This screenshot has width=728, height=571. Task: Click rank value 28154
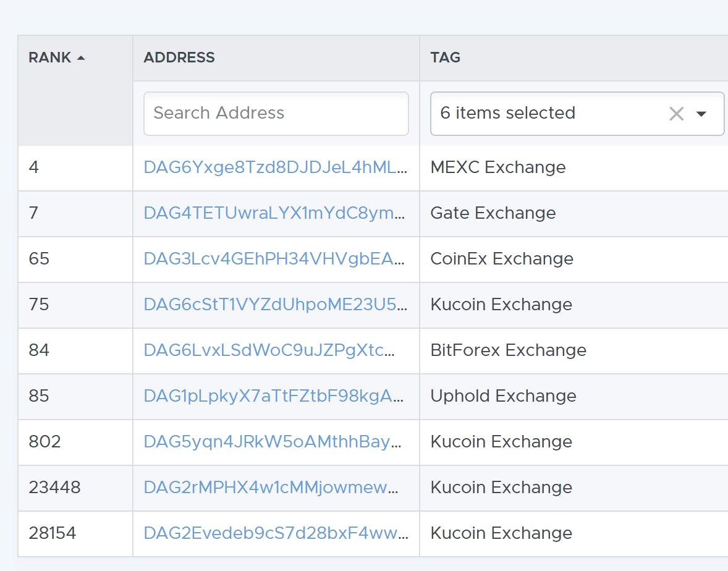52,533
